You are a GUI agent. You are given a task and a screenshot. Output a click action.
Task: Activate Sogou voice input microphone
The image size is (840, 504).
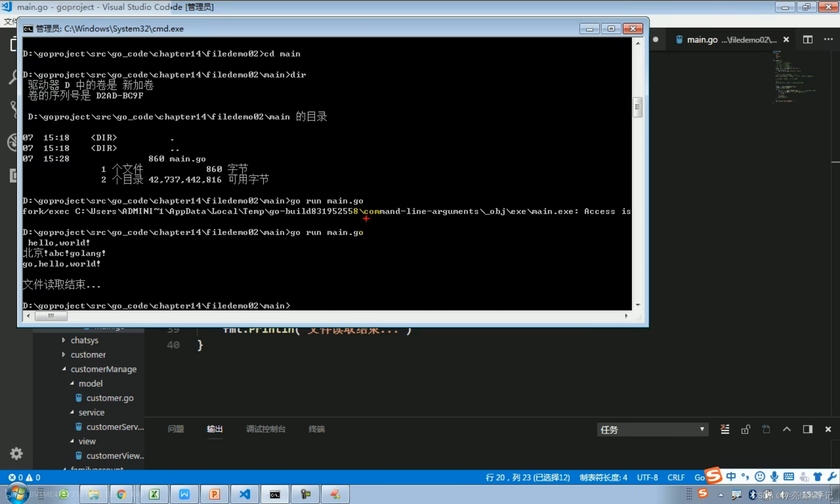[774, 476]
